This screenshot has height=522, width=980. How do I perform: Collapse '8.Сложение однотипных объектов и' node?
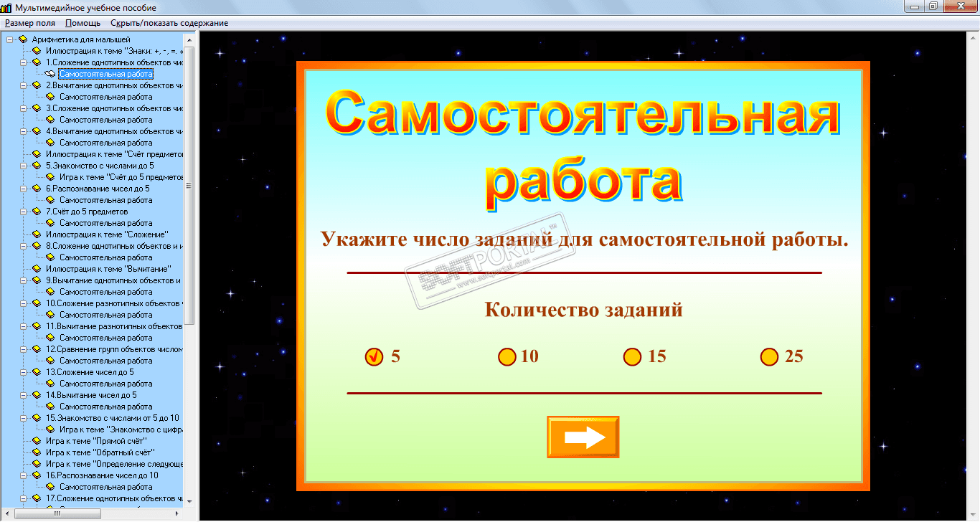24,246
